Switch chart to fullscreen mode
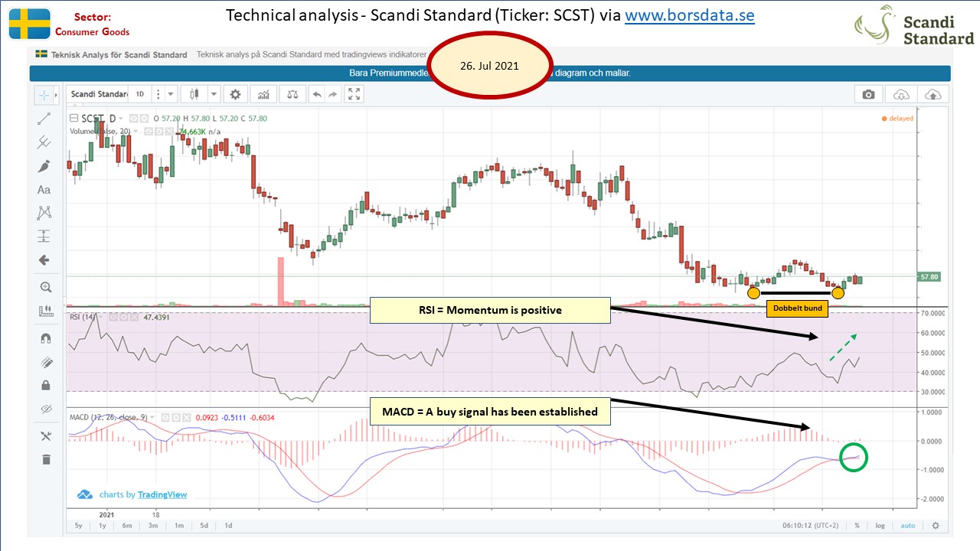Screen dimensions: 980x551 coord(354,94)
